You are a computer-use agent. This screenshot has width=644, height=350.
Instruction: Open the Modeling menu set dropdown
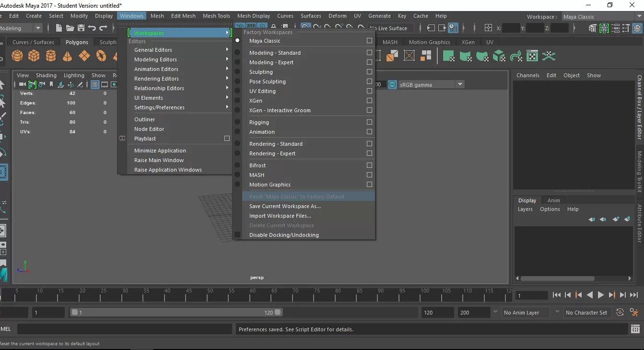pyautogui.click(x=22, y=28)
